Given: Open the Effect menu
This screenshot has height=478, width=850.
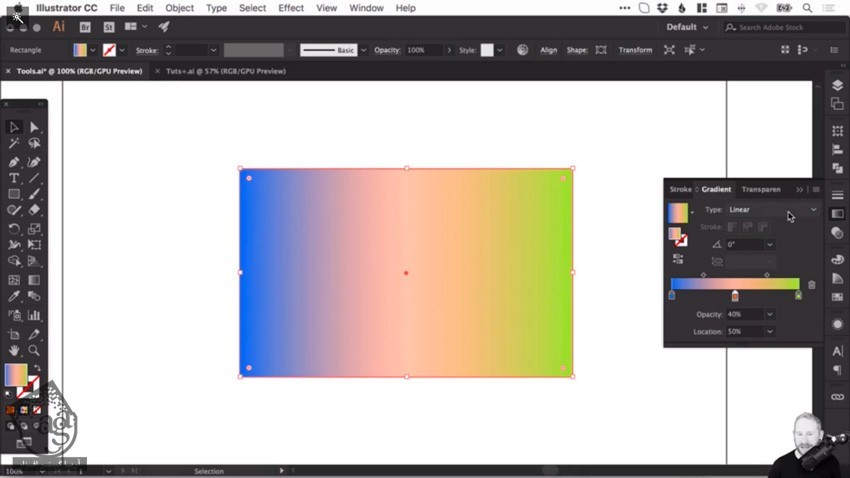Looking at the screenshot, I should pos(291,8).
